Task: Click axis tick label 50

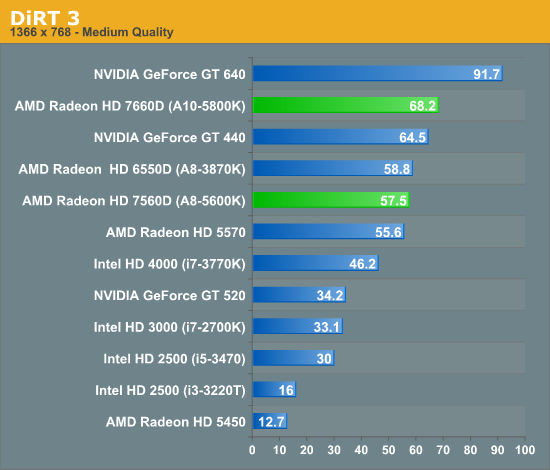Action: coord(389,450)
